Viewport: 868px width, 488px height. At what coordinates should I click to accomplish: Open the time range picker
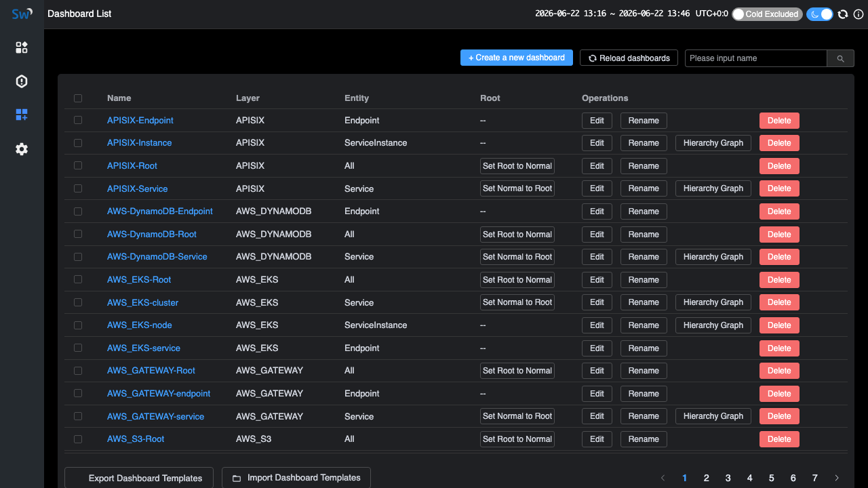tap(612, 14)
